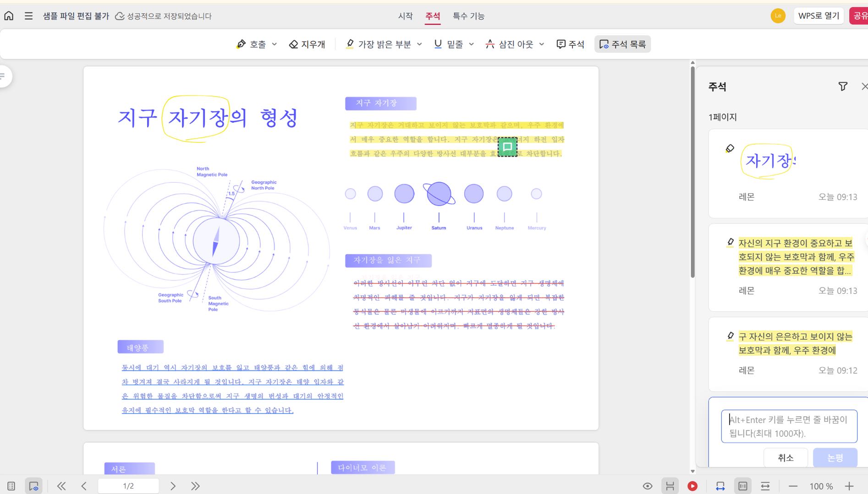This screenshot has width=868, height=494.
Task: Open the hamburger main menu
Action: pos(28,16)
